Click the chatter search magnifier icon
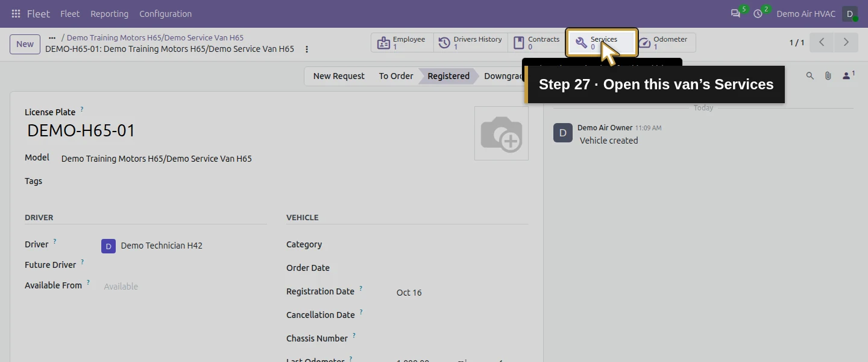Viewport: 868px width, 362px height. pos(810,76)
